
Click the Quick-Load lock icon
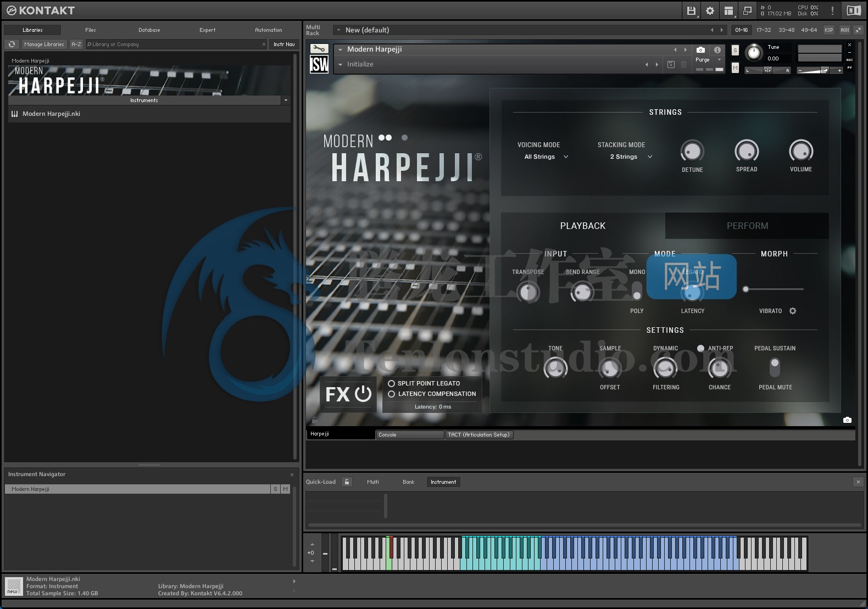(347, 482)
